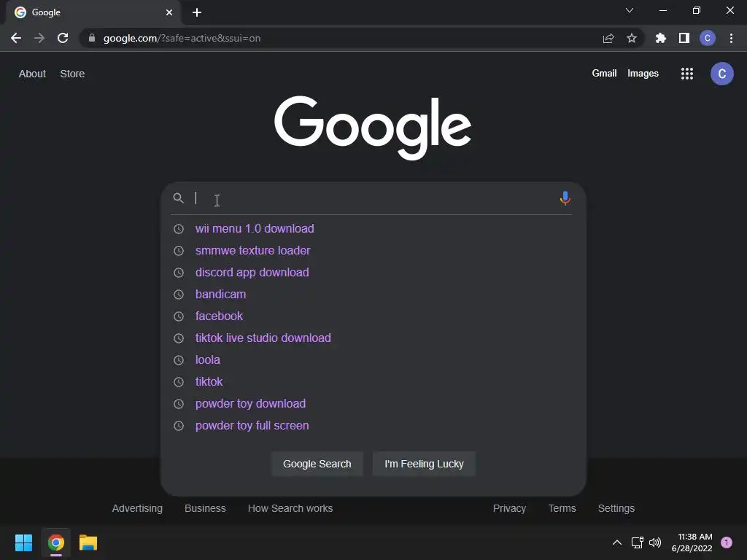Open the About link
The height and width of the screenshot is (560, 747).
[32, 74]
